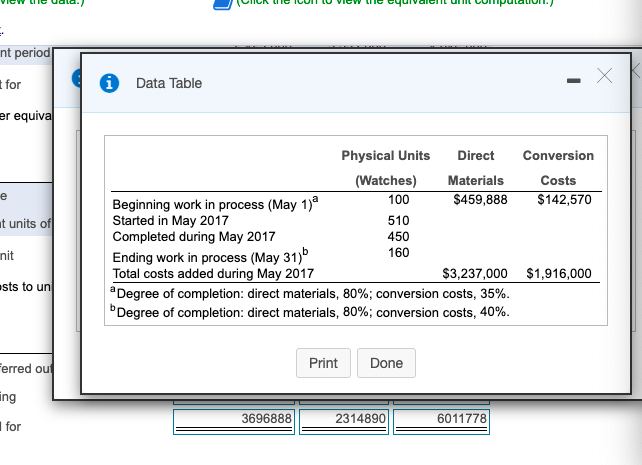This screenshot has width=642, height=465.
Task: Click the input field showing 2314890
Action: click(x=344, y=422)
